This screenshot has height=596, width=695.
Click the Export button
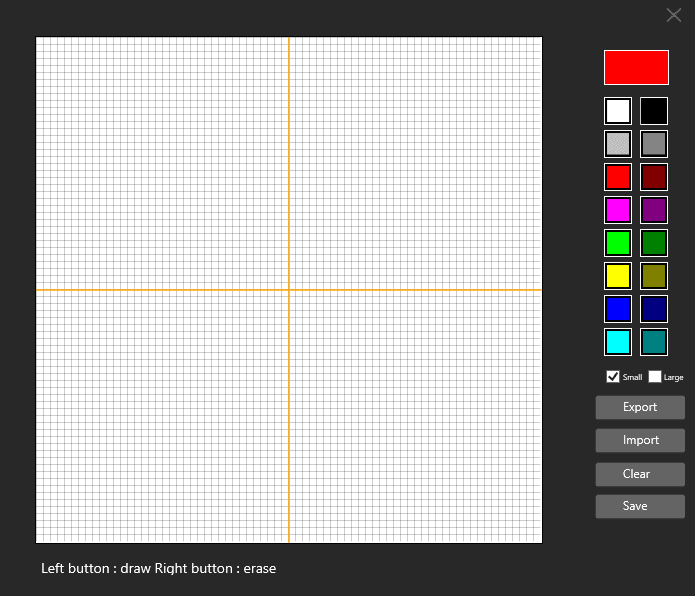pos(640,407)
